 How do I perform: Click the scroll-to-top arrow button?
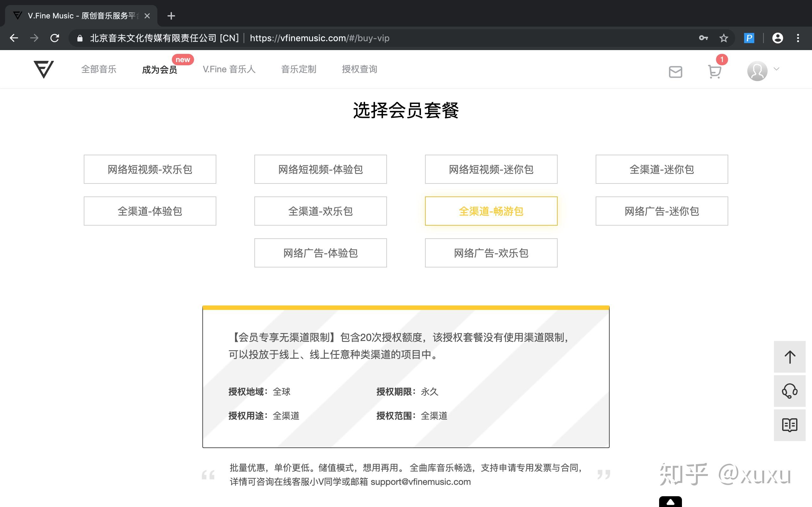point(789,357)
